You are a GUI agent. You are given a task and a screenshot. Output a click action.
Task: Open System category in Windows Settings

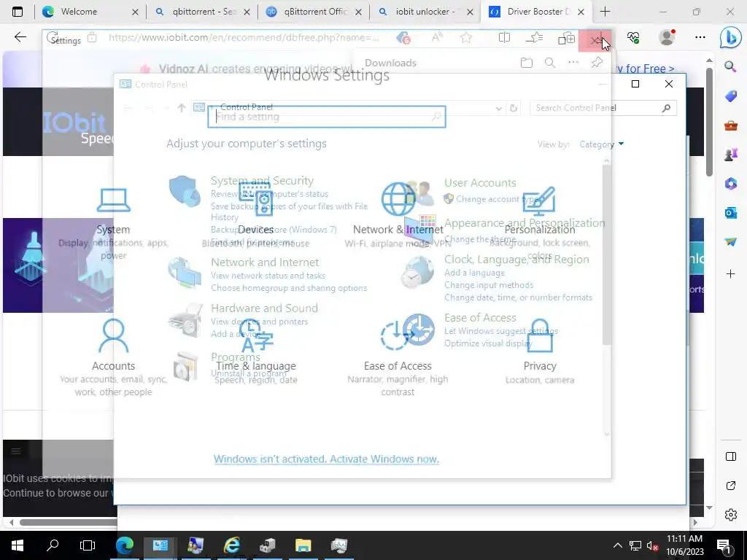(113, 224)
